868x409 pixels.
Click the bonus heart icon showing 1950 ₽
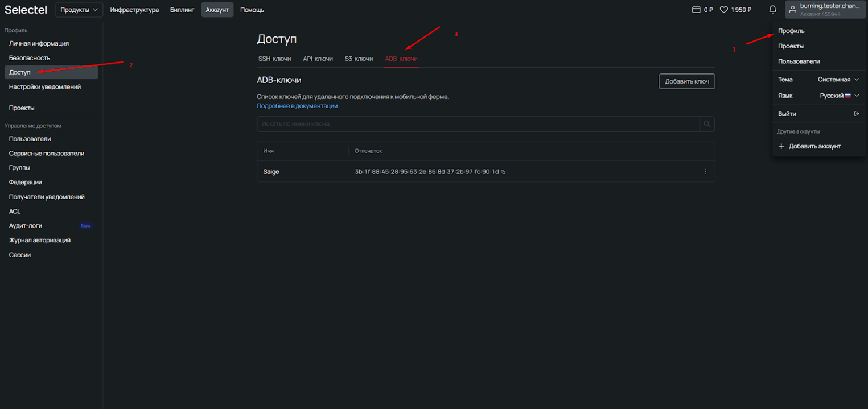pos(724,10)
